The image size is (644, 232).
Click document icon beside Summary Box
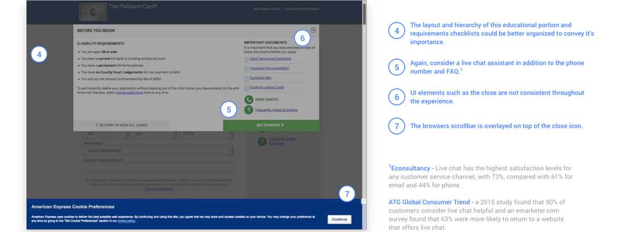pos(246,78)
